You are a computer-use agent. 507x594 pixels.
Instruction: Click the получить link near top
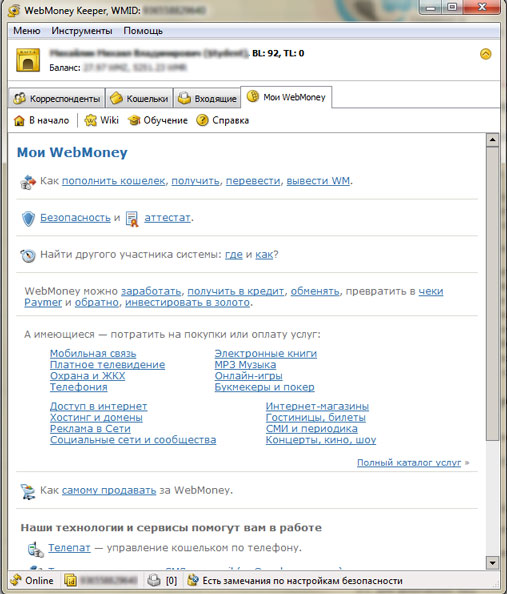click(196, 181)
